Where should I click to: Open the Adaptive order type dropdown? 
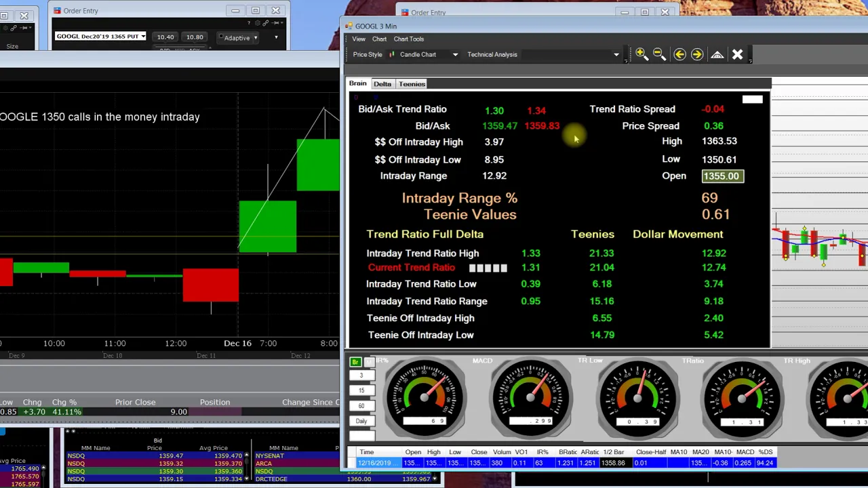255,38
